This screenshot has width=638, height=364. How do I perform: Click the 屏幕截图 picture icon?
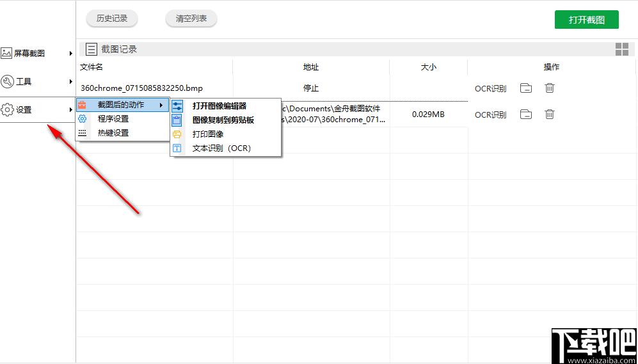click(x=6, y=53)
